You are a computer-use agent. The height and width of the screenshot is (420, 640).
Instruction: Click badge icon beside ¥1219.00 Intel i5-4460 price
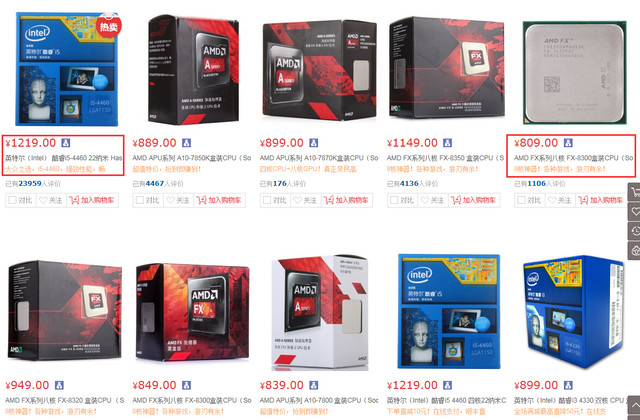point(66,143)
